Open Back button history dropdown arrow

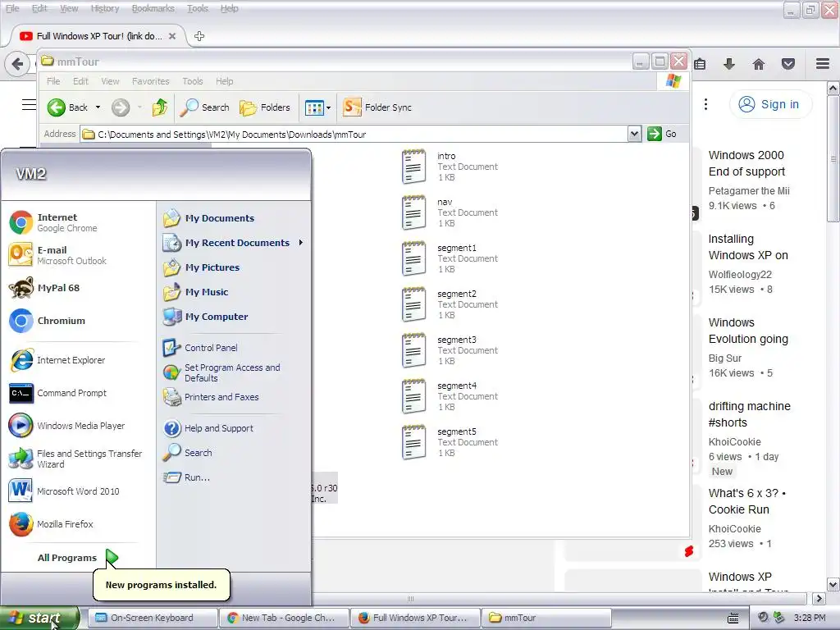click(98, 107)
